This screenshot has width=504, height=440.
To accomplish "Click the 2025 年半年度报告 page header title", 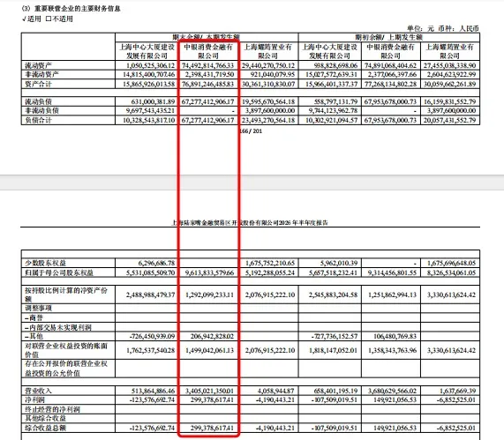I will [x=250, y=222].
